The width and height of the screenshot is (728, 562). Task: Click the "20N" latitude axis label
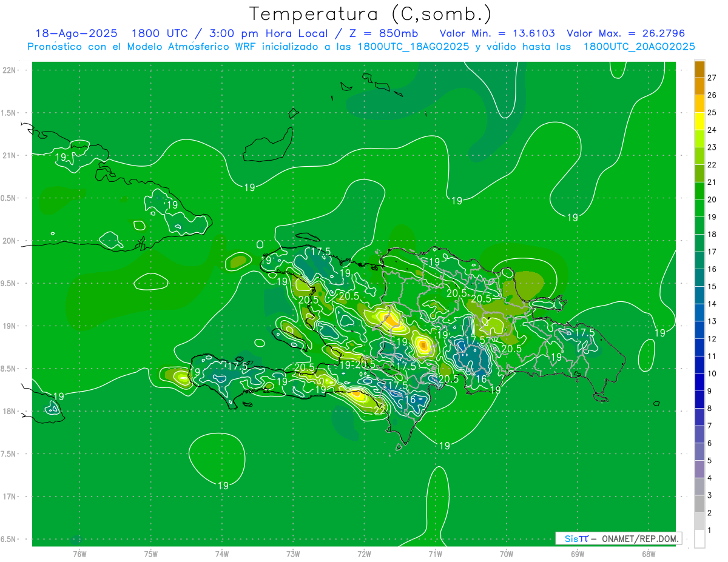[x=10, y=241]
